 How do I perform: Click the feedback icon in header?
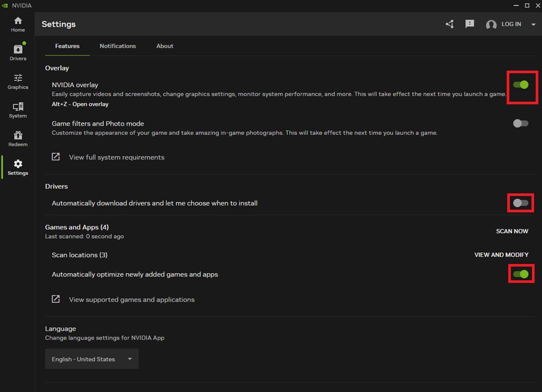click(x=469, y=24)
